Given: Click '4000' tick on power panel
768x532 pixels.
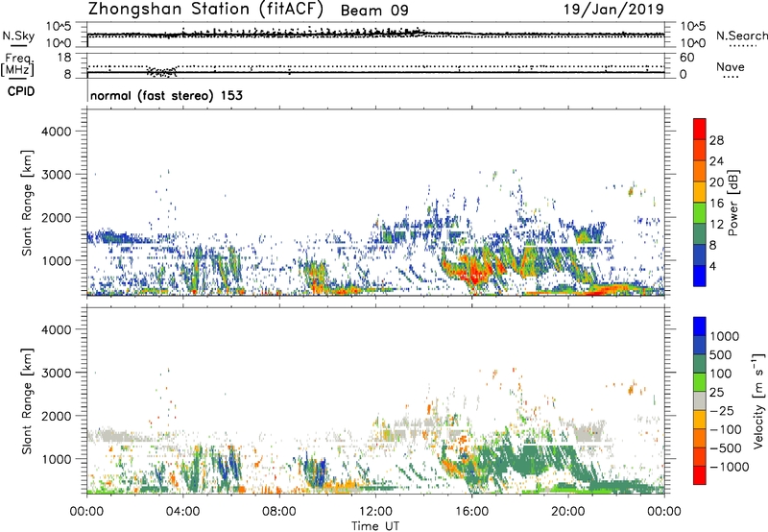Looking at the screenshot, I should pyautogui.click(x=57, y=132).
